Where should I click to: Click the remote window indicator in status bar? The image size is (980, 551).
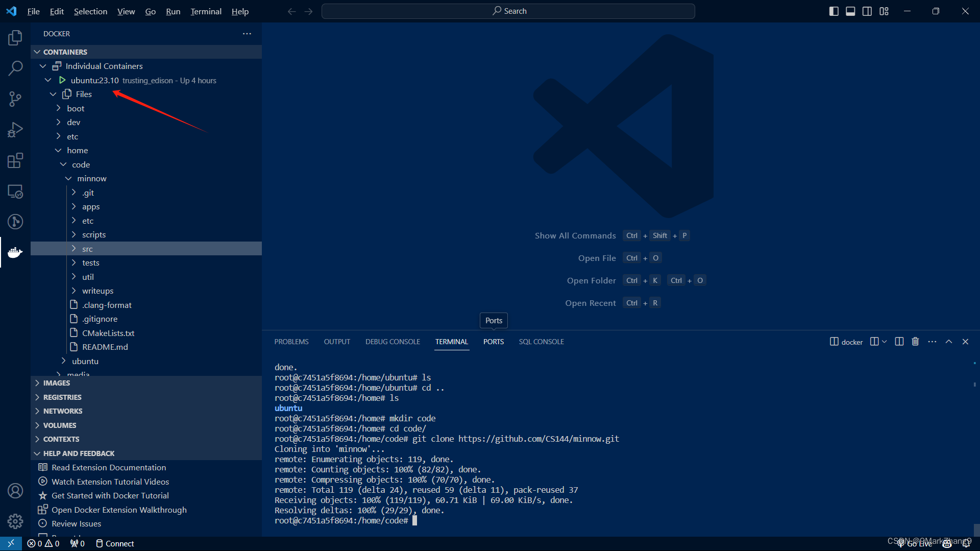click(11, 543)
